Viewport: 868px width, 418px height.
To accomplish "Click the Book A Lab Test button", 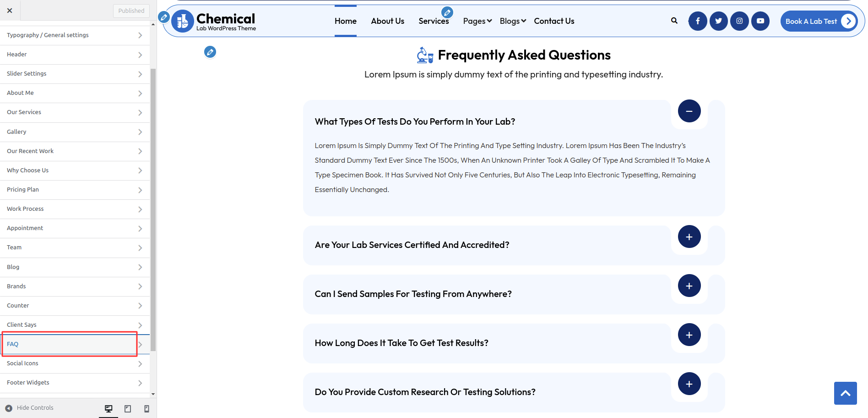I will click(811, 21).
